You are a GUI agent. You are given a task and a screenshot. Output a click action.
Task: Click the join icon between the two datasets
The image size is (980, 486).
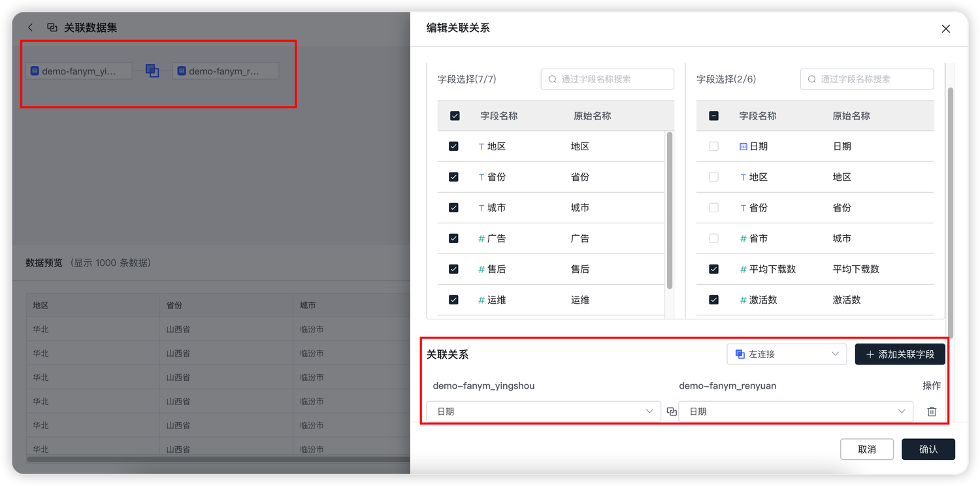[x=152, y=71]
